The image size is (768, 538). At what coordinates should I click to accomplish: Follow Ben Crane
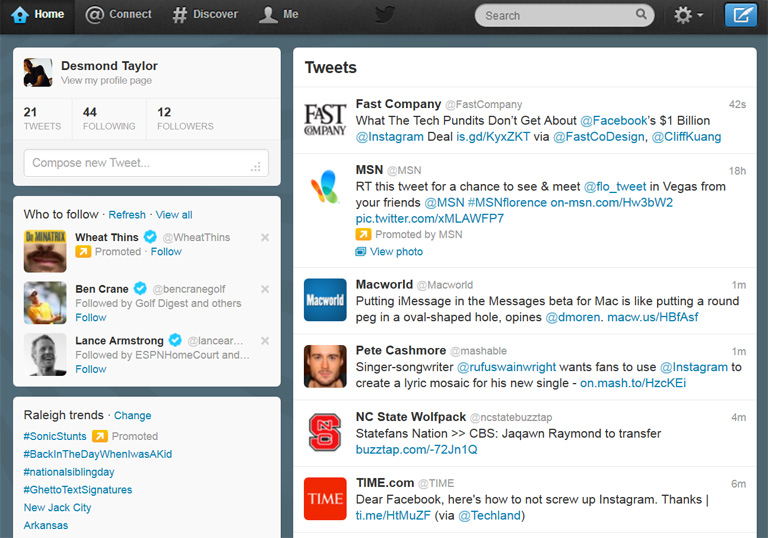coord(91,318)
